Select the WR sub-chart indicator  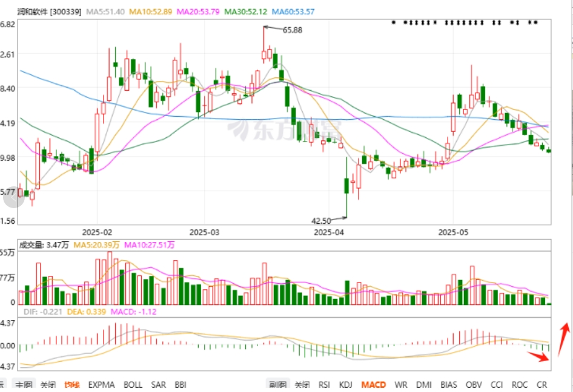(401, 385)
